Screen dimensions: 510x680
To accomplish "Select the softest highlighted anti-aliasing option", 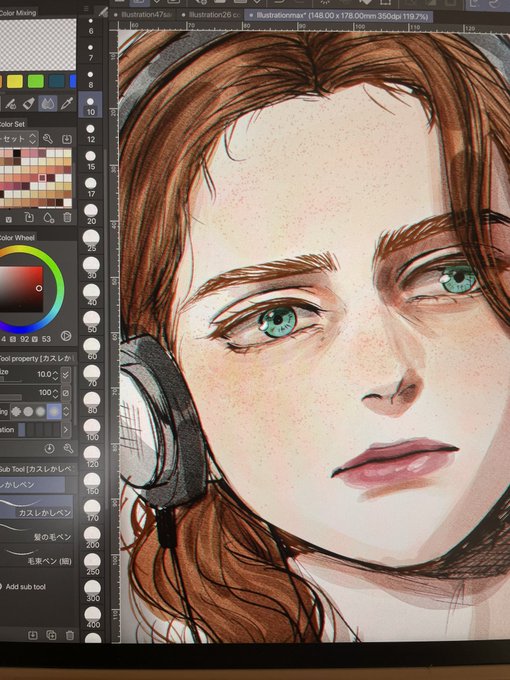I will tap(53, 411).
